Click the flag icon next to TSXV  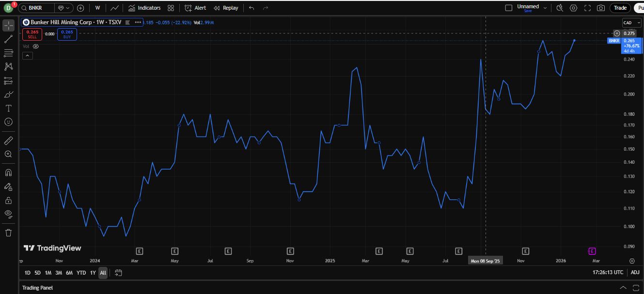tap(127, 22)
